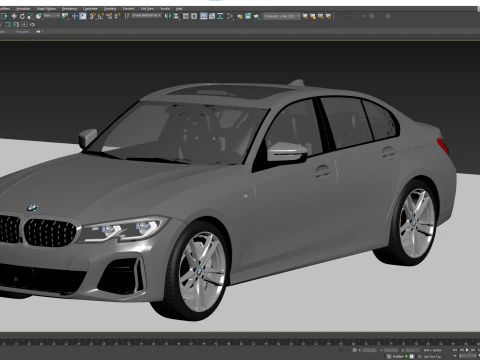Click third icon in second toolbar row
This screenshot has height=360, width=480.
click(24, 25)
